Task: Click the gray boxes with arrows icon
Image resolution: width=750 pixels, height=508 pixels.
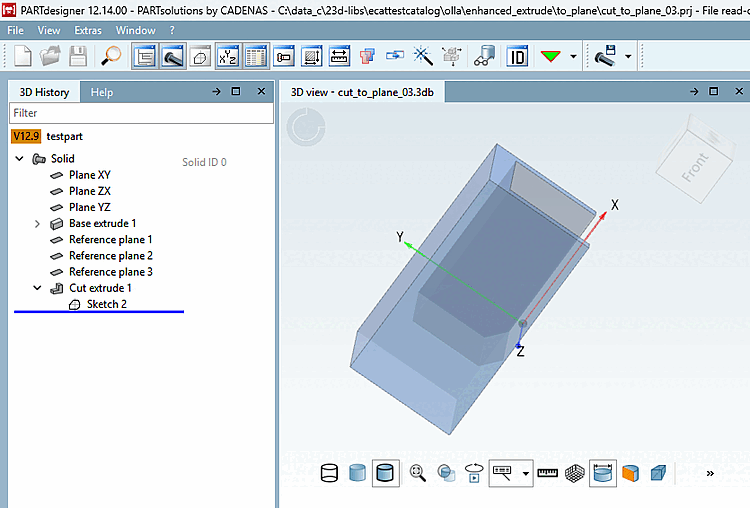Action: pyautogui.click(x=451, y=56)
